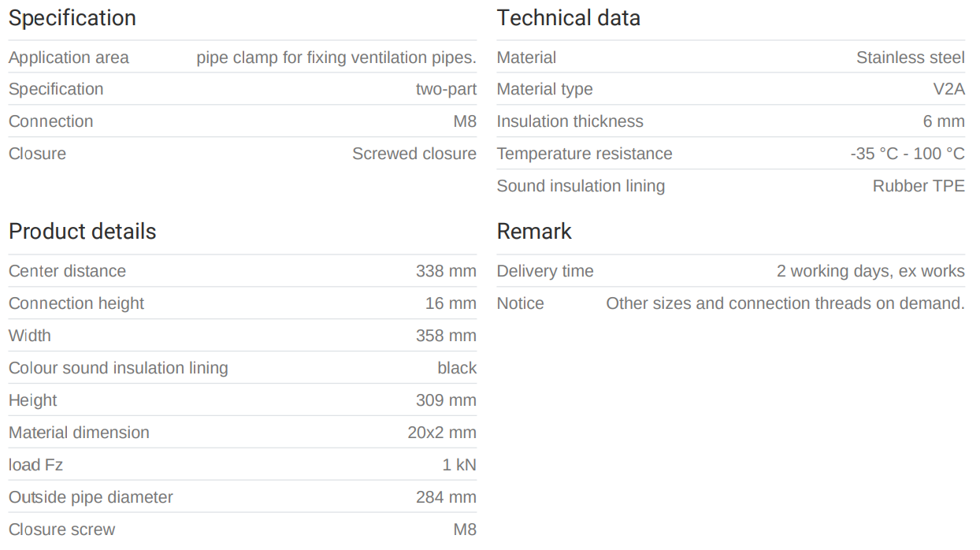Image resolution: width=980 pixels, height=550 pixels.
Task: Click the Product details heading
Action: click(82, 232)
